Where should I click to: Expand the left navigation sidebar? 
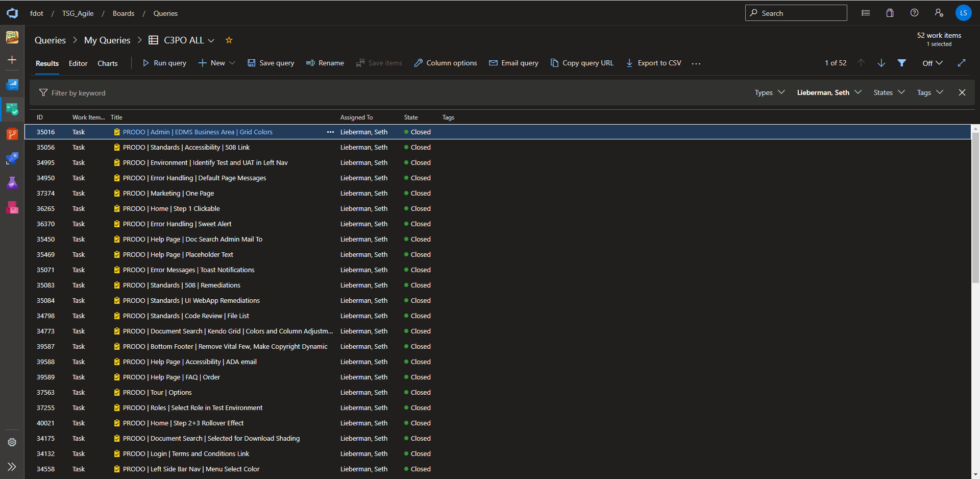pos(12,467)
